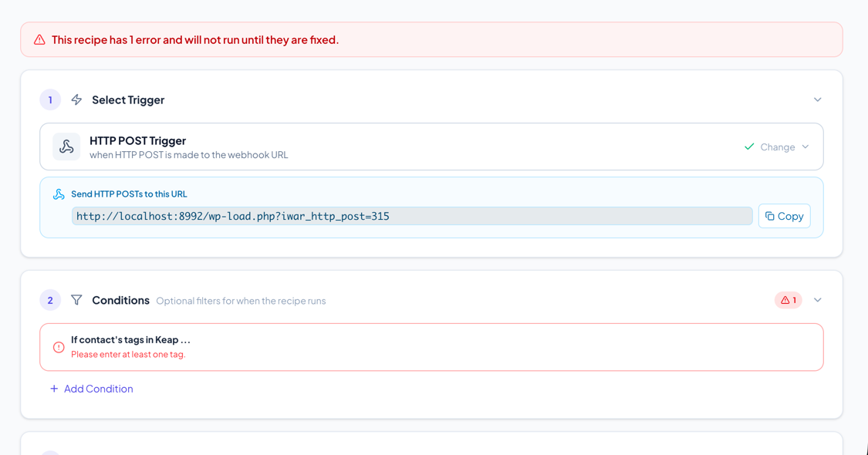Click the Select Trigger header

point(127,99)
